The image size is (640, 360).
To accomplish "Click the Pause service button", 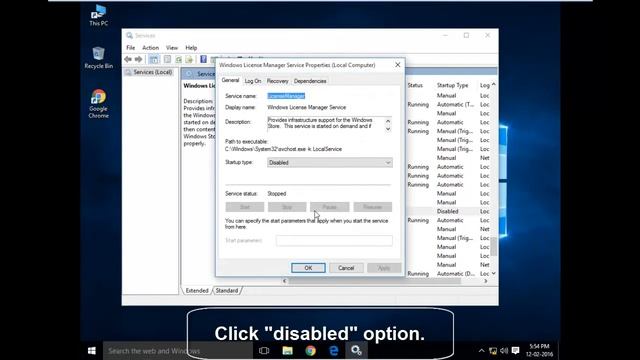I will [x=329, y=207].
